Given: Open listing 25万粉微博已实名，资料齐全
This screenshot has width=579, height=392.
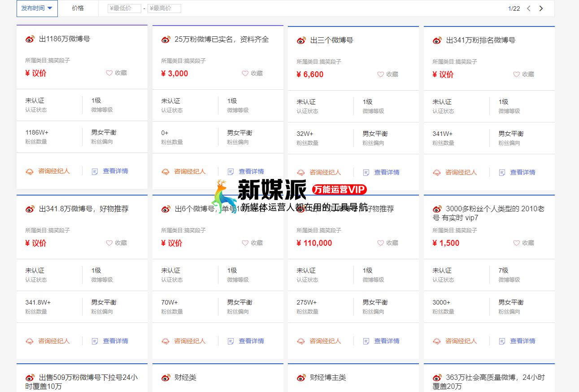Looking at the screenshot, I should click(222, 39).
